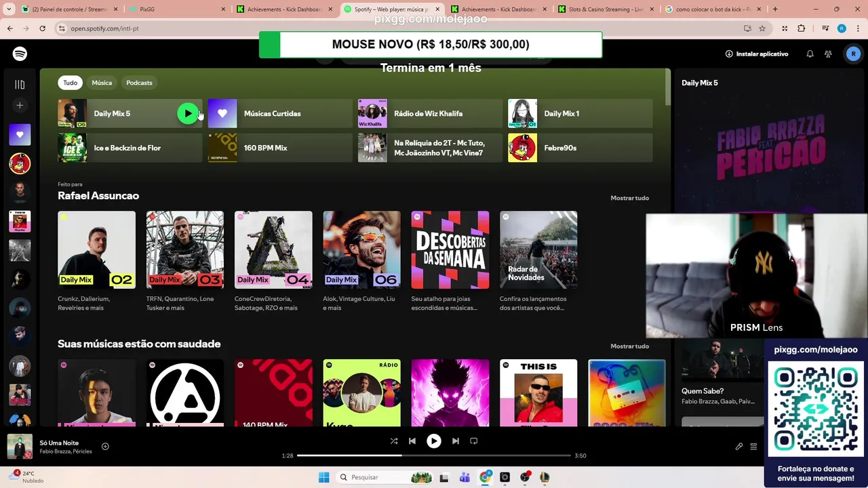Open the Febre90s tile
This screenshot has width=868, height=488.
pos(580,148)
